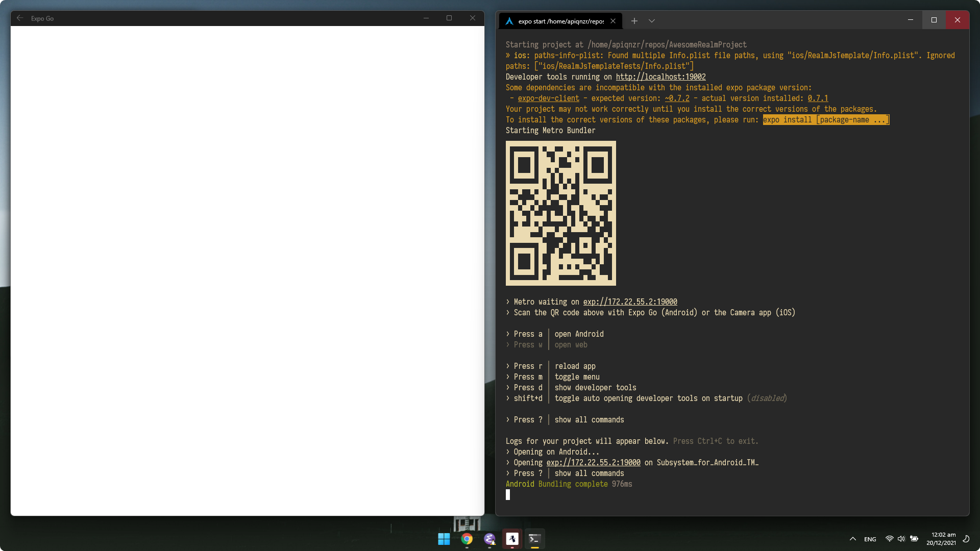This screenshot has width=980, height=551.
Task: Switch to Windows Terminal in taskbar
Action: pyautogui.click(x=534, y=539)
